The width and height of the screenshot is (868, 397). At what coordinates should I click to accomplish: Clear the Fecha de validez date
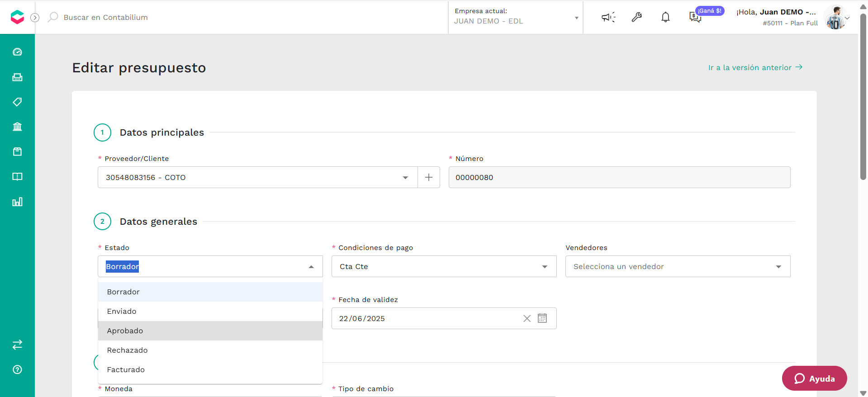(x=527, y=318)
